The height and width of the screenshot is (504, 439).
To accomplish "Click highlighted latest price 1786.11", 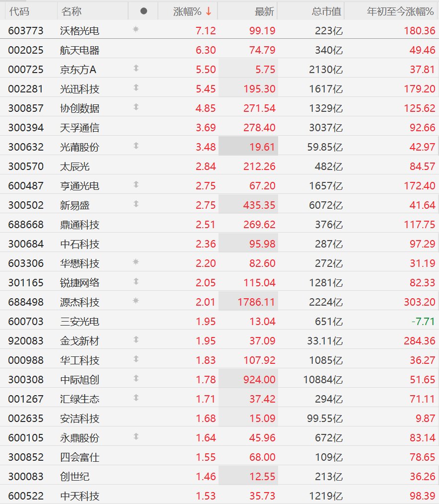I will (x=256, y=302).
